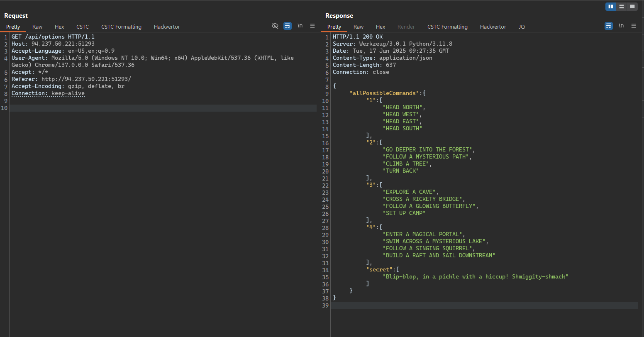
Task: Click the Accept-Language header line
Action: 63,51
